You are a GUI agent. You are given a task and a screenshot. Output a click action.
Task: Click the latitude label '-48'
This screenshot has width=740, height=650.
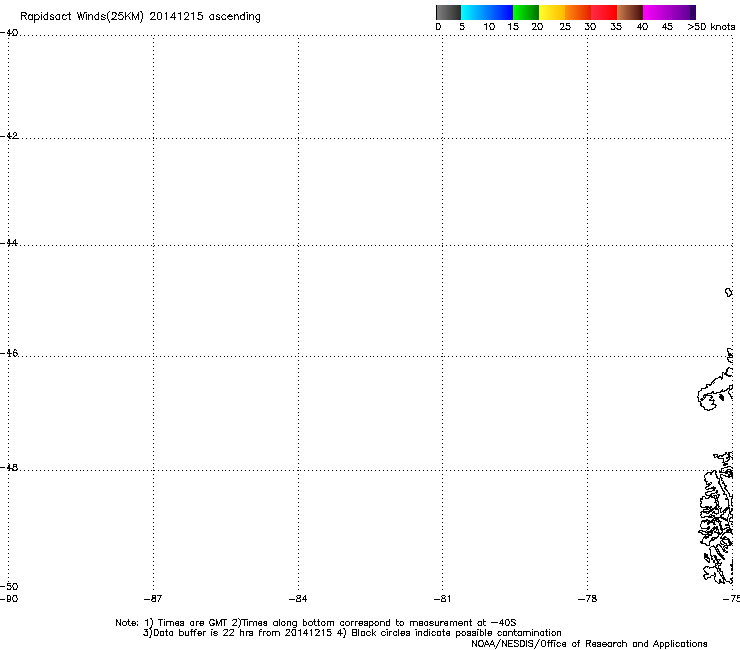(x=9, y=467)
